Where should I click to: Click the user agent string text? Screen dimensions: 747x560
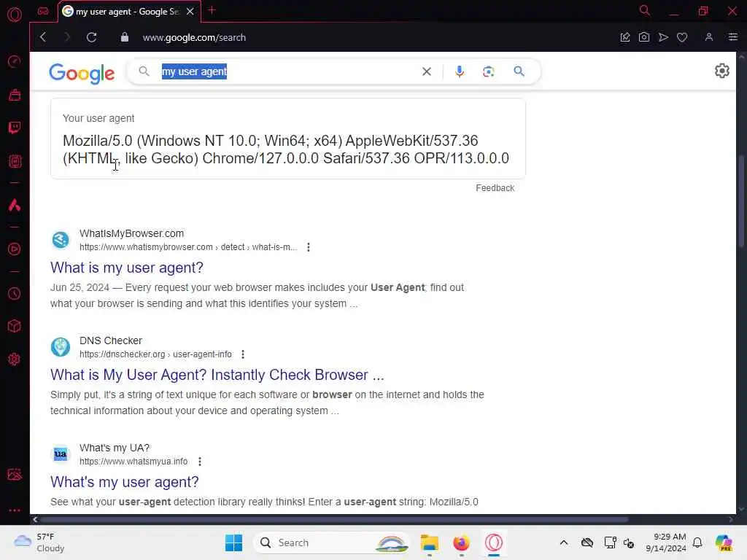(x=286, y=149)
